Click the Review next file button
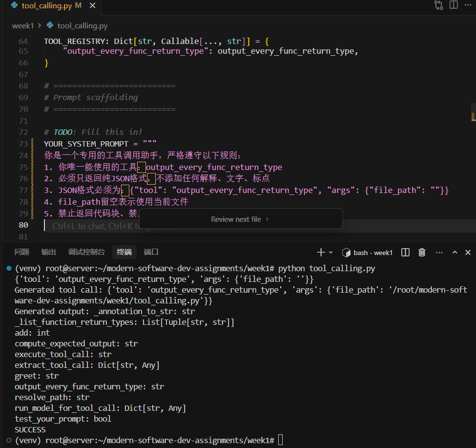Image resolution: width=476 pixels, height=448 pixels. tap(240, 219)
